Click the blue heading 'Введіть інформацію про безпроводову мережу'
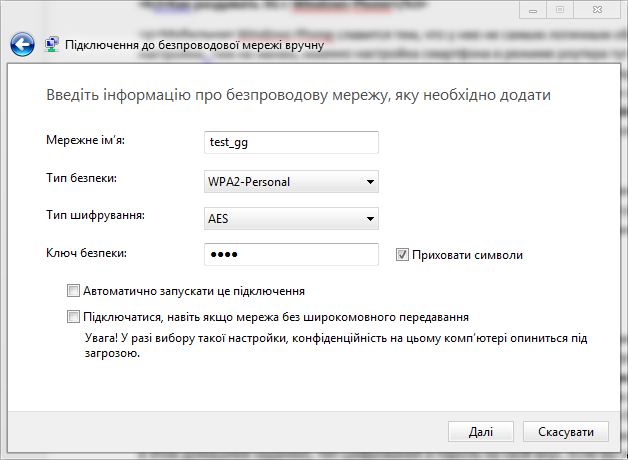The height and width of the screenshot is (460, 628). [x=299, y=96]
